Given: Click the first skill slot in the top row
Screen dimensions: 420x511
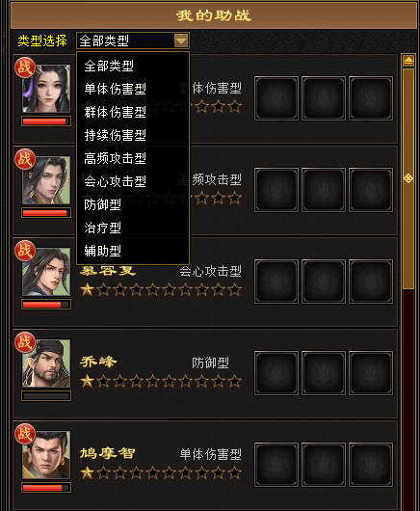Looking at the screenshot, I should coord(276,98).
